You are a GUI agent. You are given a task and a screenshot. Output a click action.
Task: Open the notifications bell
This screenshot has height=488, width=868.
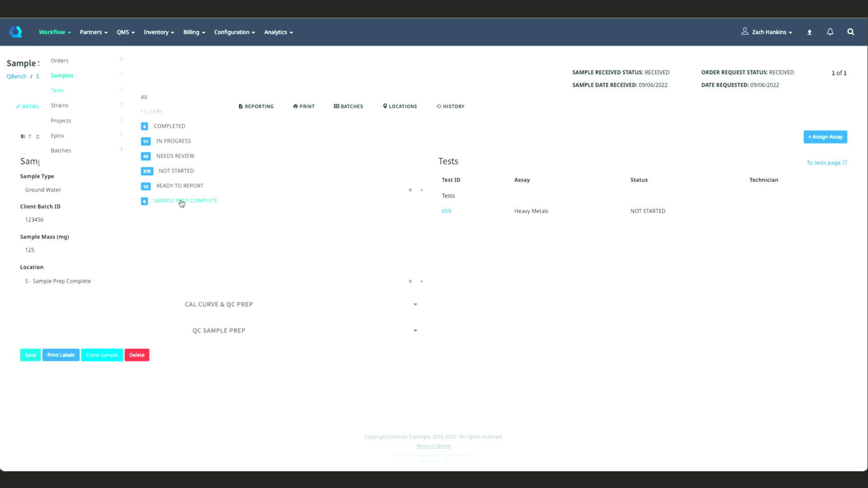point(830,32)
